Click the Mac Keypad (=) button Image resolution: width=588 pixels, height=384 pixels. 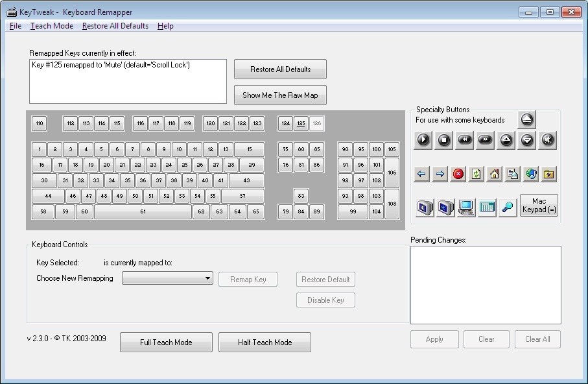(x=539, y=206)
